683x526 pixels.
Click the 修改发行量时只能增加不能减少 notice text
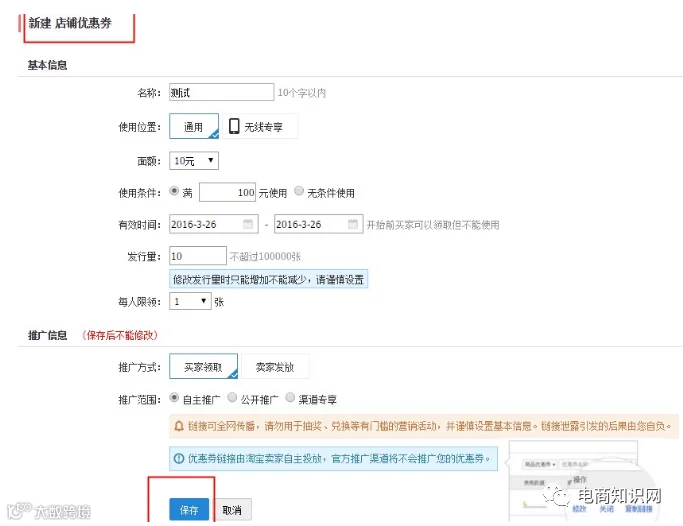pos(268,279)
